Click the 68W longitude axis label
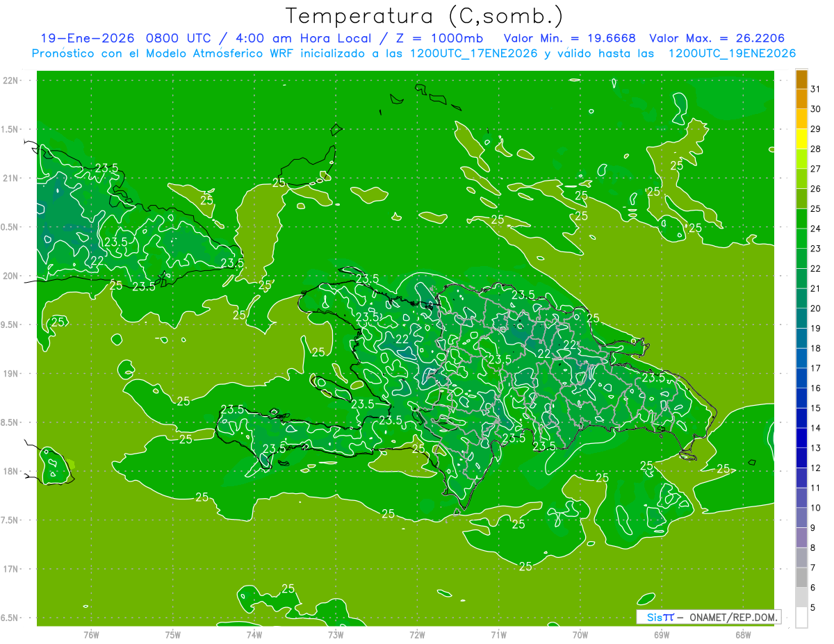 (743, 635)
